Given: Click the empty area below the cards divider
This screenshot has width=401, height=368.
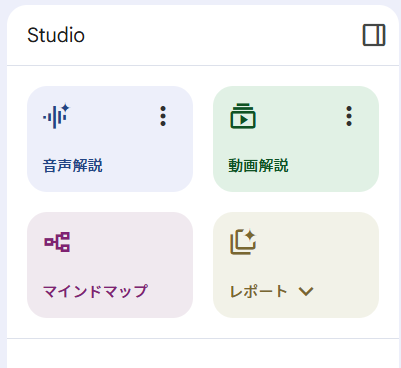Looking at the screenshot, I should [x=203, y=353].
